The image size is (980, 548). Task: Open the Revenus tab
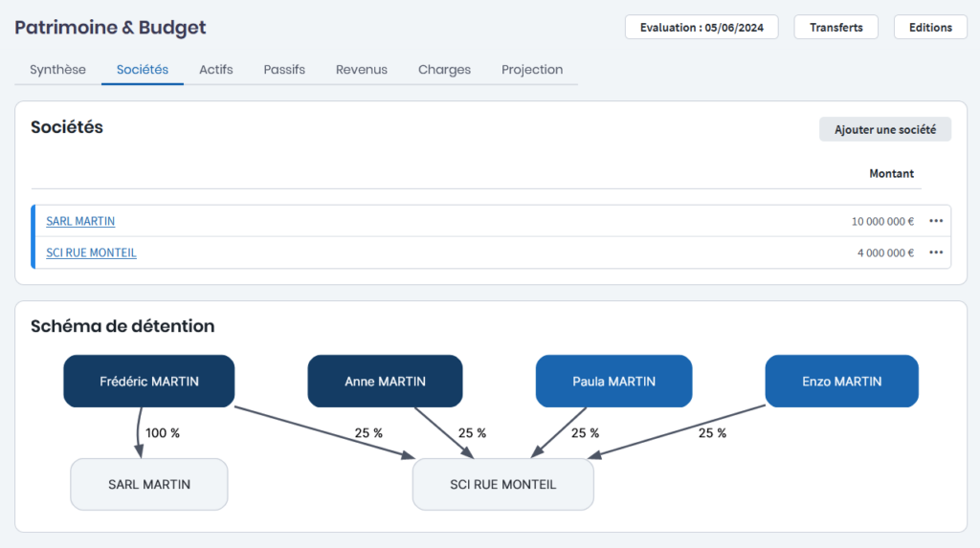tap(362, 70)
